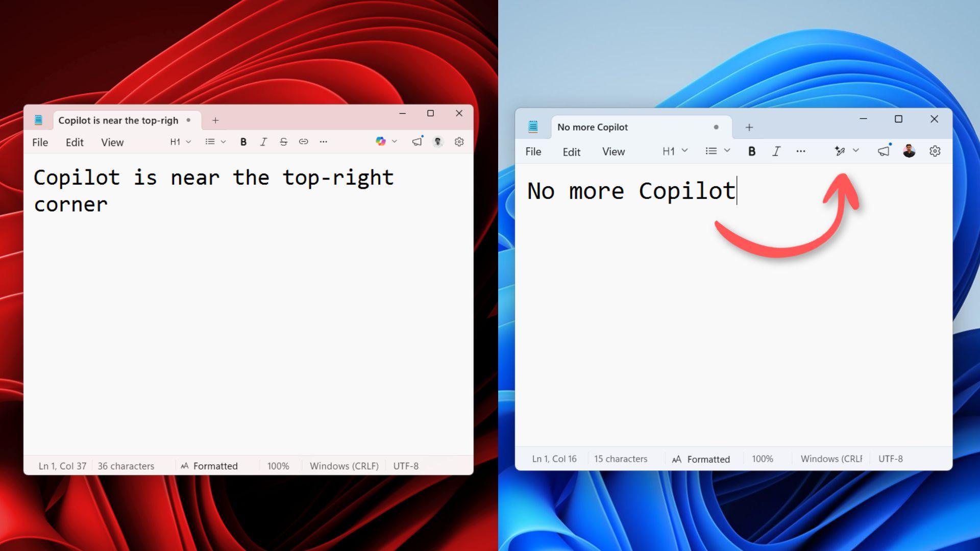Open a new tab in left Notepad
Image resolution: width=980 pixels, height=551 pixels.
pyautogui.click(x=215, y=120)
